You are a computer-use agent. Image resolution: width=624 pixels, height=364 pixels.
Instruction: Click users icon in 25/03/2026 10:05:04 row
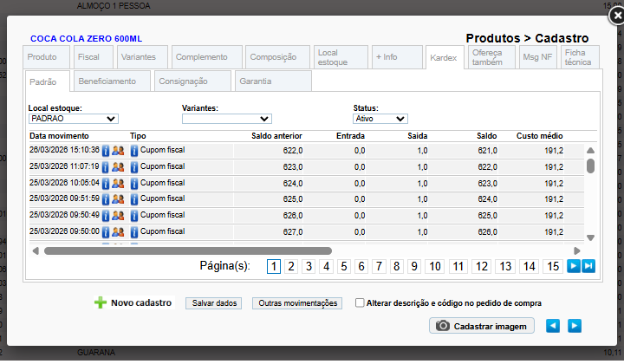point(118,184)
